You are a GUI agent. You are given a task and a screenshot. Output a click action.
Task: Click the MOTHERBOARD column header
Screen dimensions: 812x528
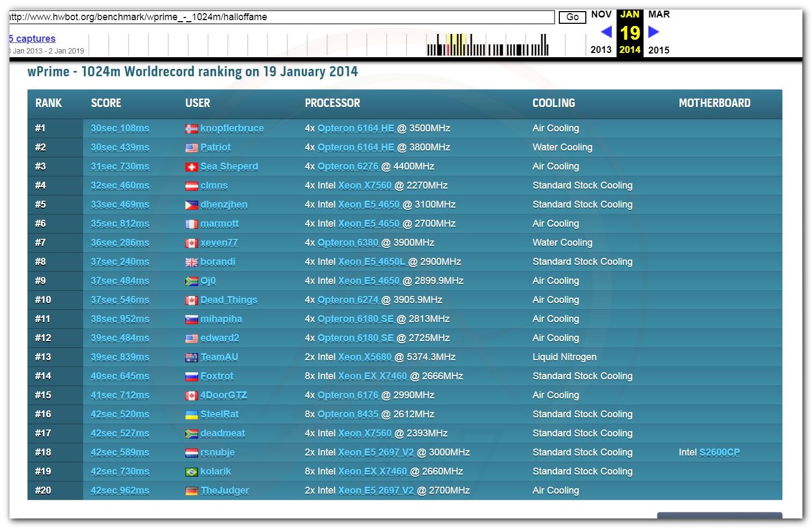coord(715,103)
